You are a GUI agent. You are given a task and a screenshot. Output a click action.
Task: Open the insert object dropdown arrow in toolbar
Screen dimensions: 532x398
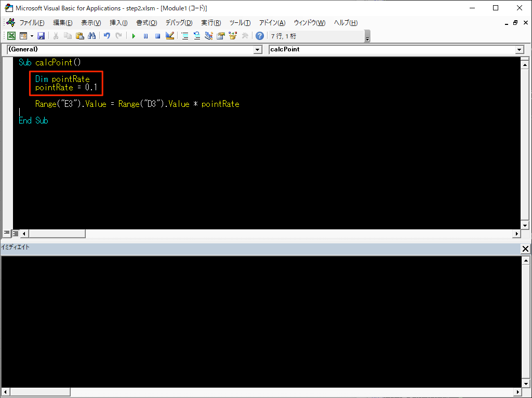32,36
